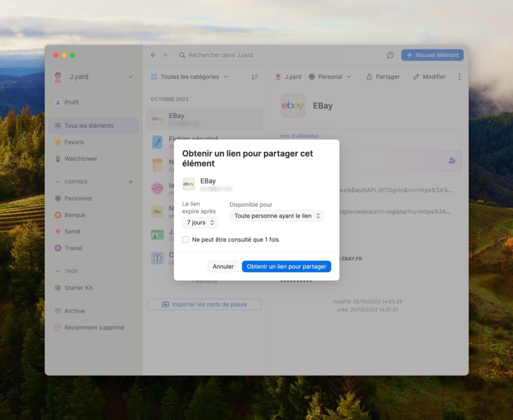Click the 'modifié: 25/10/2023 14:05:35' text
This screenshot has height=420, width=513.
pos(367,302)
